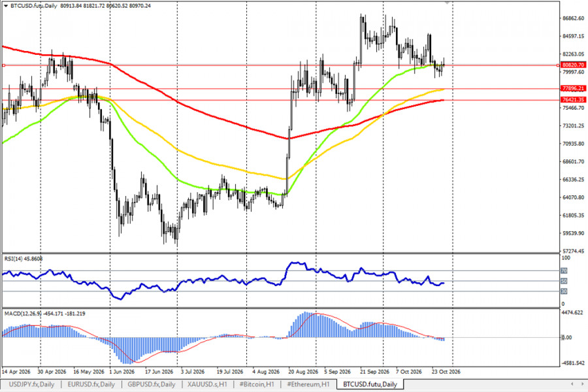The height and width of the screenshot is (392, 588).
Task: Click the 4474.622 MACD scale value
Action: (x=572, y=312)
